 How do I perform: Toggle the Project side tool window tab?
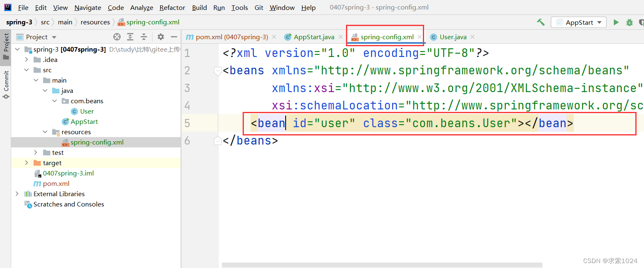pos(6,47)
